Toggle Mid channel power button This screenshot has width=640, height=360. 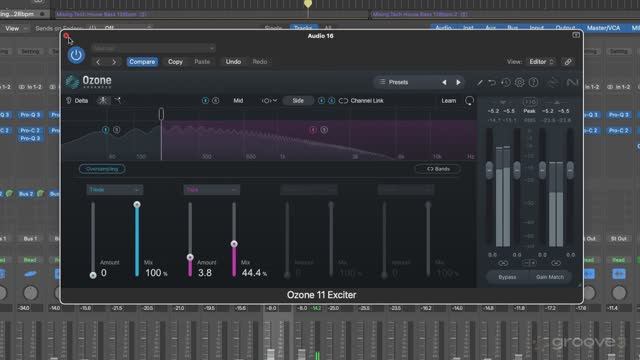(205, 100)
